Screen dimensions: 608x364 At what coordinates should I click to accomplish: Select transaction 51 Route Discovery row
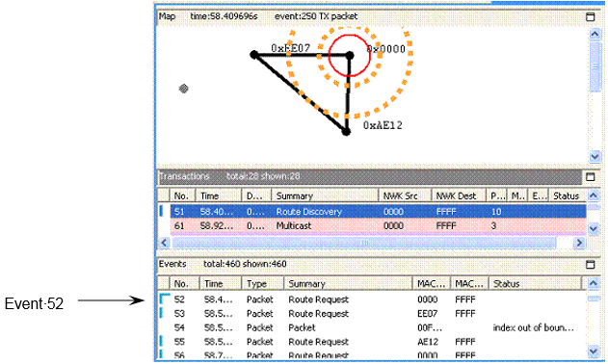pyautogui.click(x=378, y=212)
